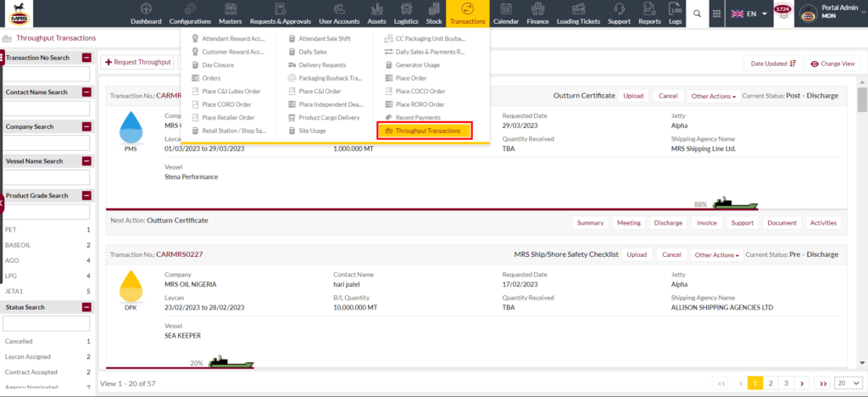The width and height of the screenshot is (868, 397).
Task: Click the PMS blue droplet product icon
Action: (x=131, y=127)
